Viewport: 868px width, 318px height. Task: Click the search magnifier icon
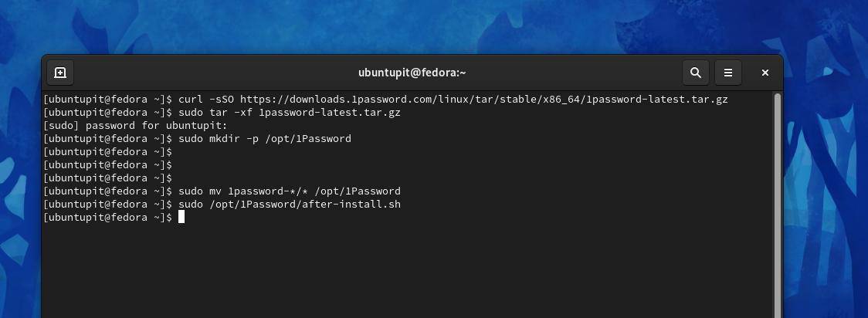coord(696,73)
